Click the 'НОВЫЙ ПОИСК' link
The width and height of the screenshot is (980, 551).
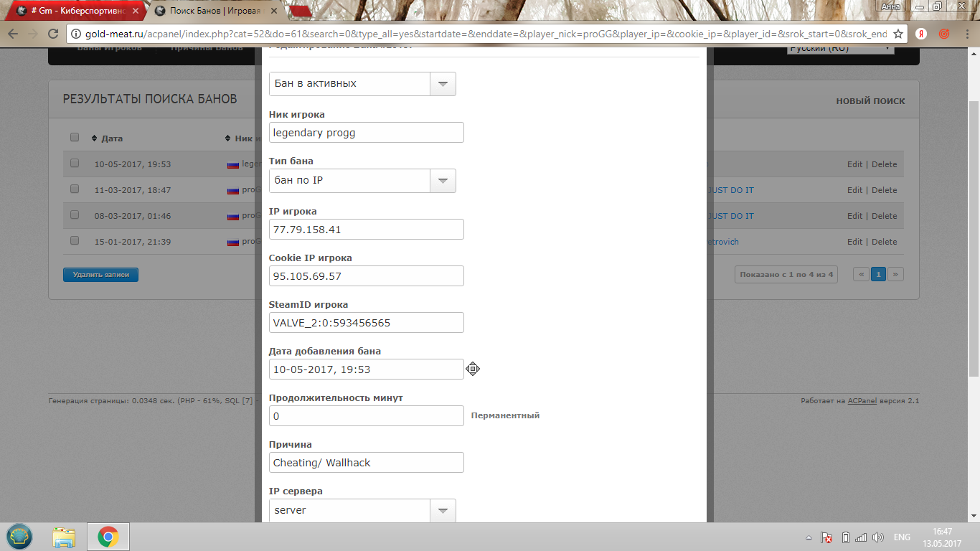point(870,101)
